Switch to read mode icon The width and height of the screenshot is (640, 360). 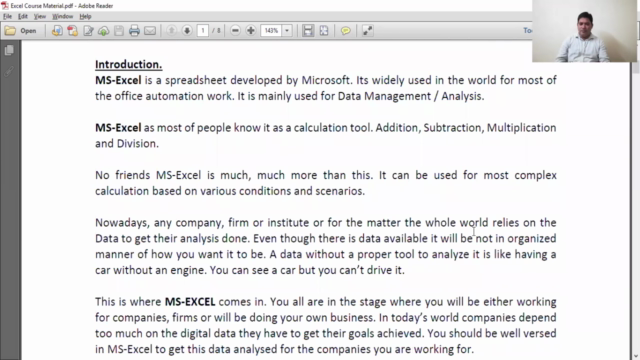pos(367,31)
